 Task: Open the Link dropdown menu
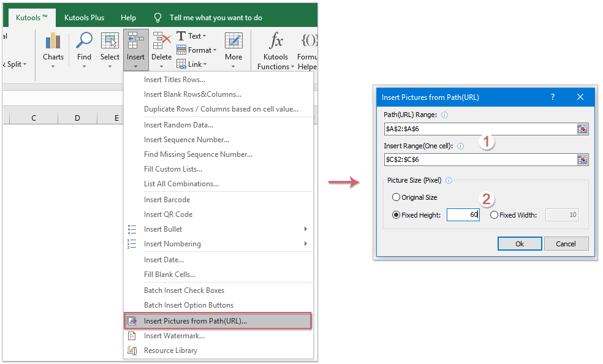tap(192, 64)
